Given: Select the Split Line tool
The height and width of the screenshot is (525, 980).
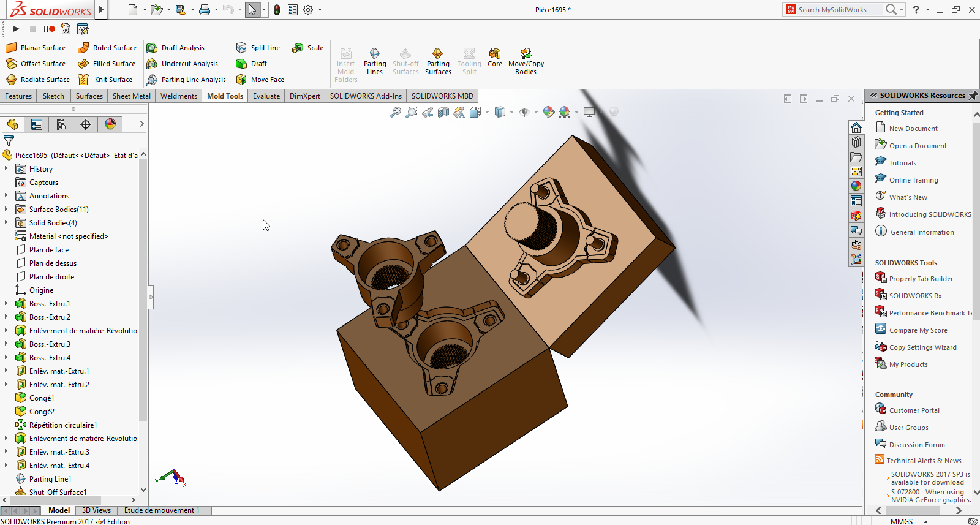Looking at the screenshot, I should [258, 48].
